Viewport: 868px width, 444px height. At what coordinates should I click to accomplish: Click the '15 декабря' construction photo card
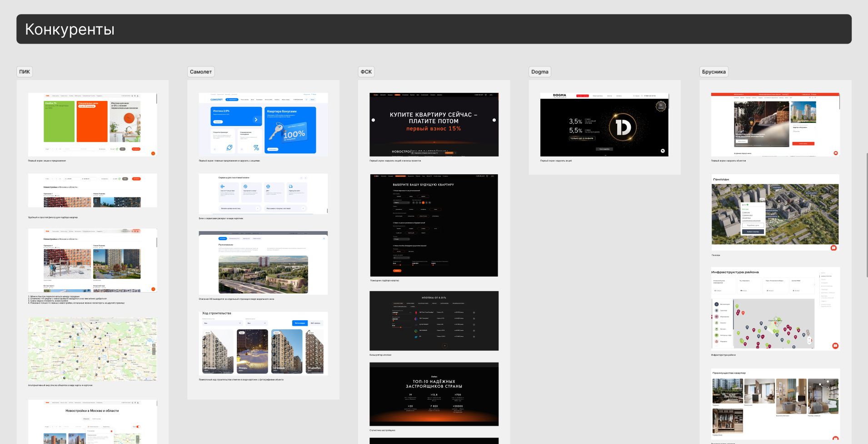[x=314, y=351]
